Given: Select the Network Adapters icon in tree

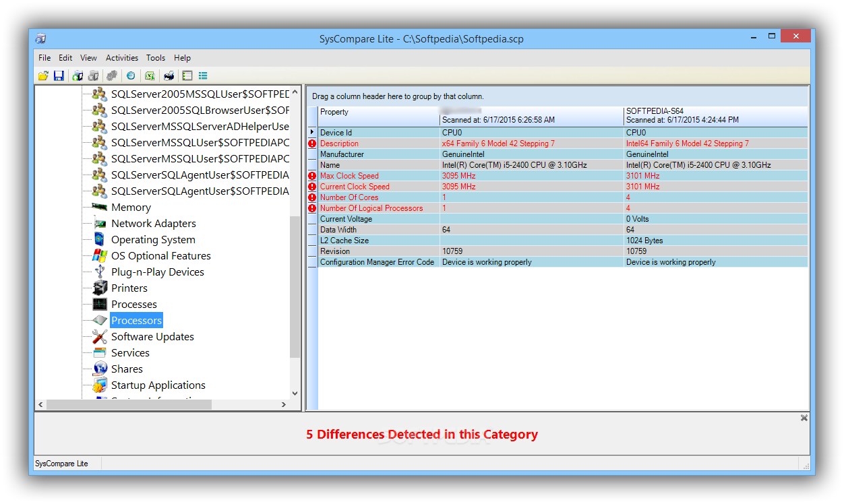Looking at the screenshot, I should pos(100,224).
